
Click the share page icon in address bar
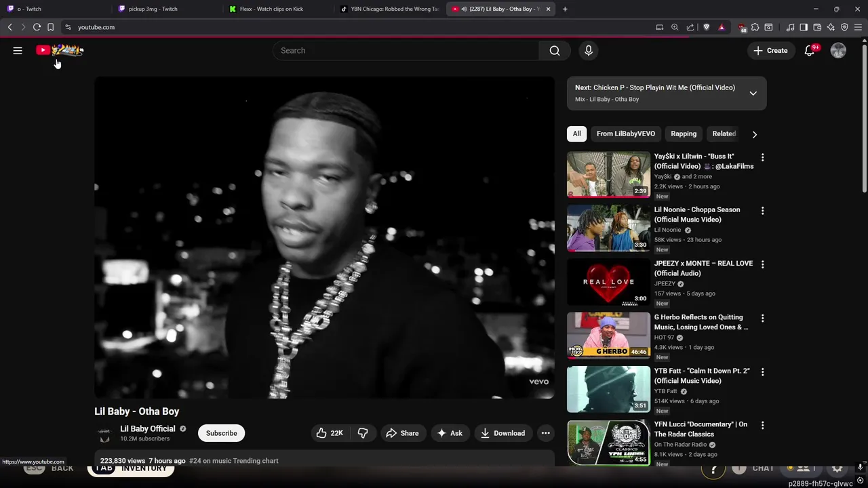(x=690, y=27)
